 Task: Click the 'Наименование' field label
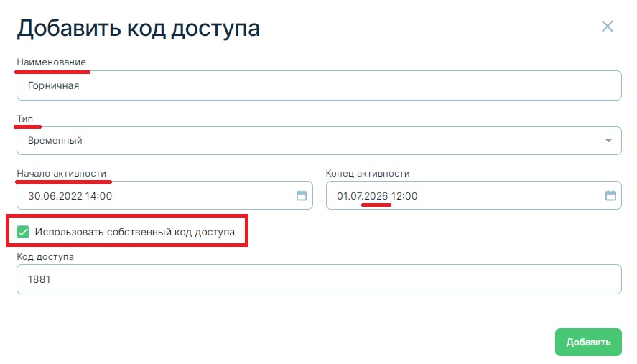(51, 62)
